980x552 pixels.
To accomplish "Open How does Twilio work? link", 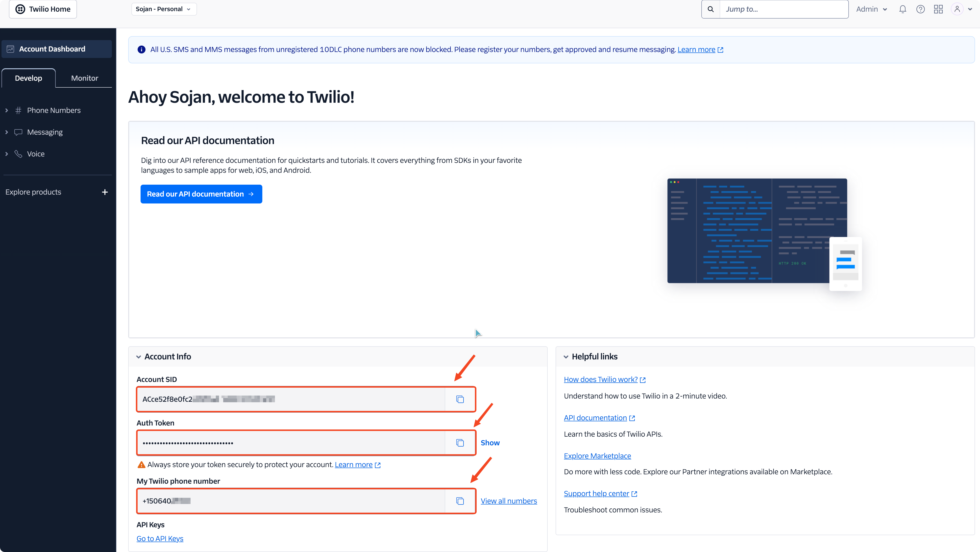I will coord(605,380).
